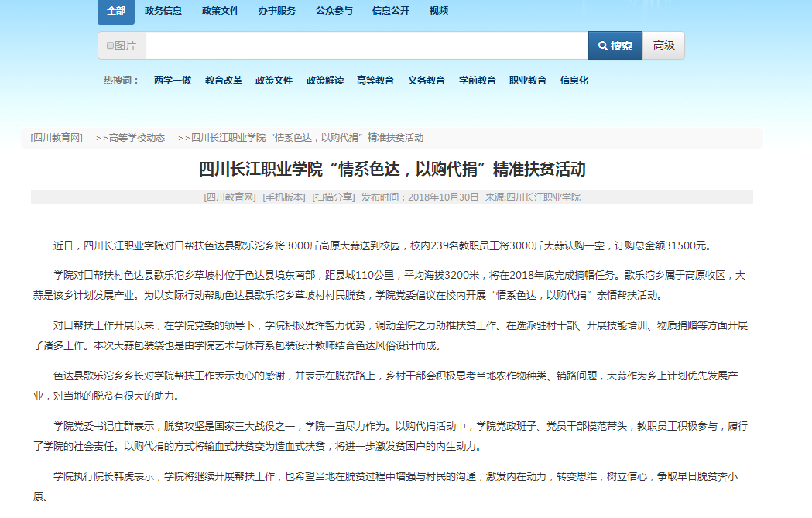Search hot word 学前教育
This screenshot has height=518, width=812.
point(478,81)
